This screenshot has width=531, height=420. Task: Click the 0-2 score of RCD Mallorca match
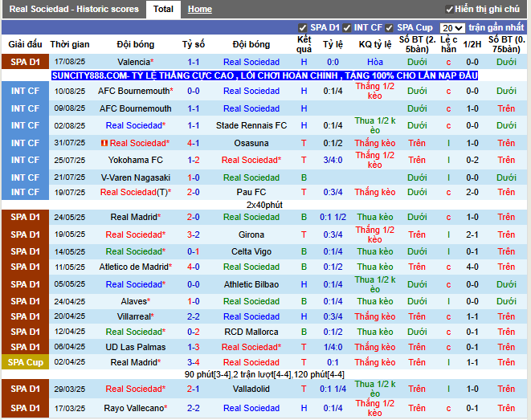click(194, 332)
